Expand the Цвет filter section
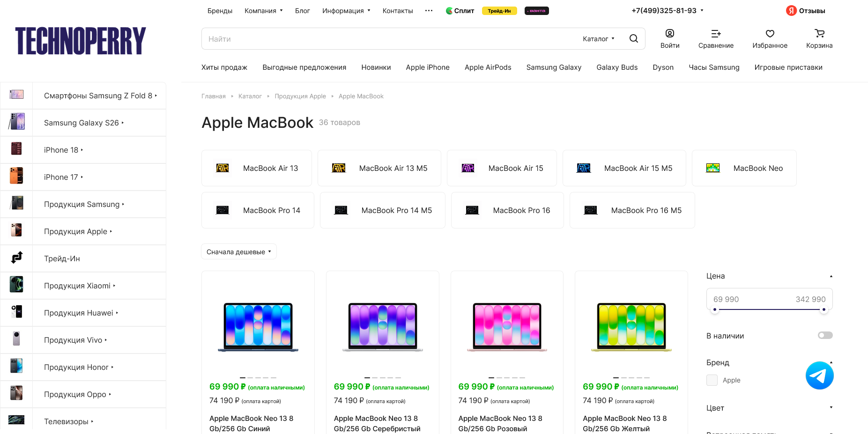 click(831, 407)
